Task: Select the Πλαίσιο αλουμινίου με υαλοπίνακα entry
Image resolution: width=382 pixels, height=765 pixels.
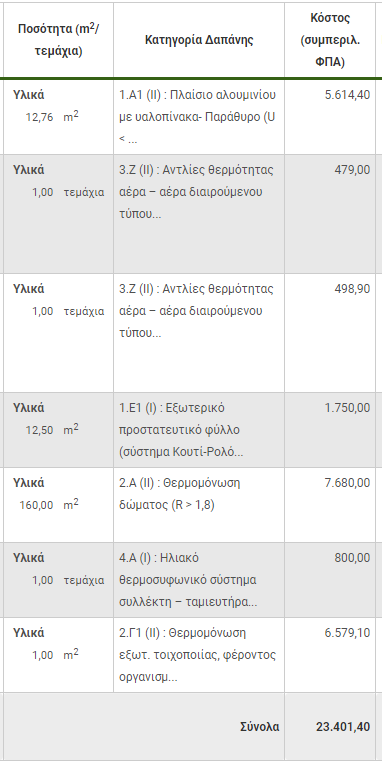Action: (198, 117)
